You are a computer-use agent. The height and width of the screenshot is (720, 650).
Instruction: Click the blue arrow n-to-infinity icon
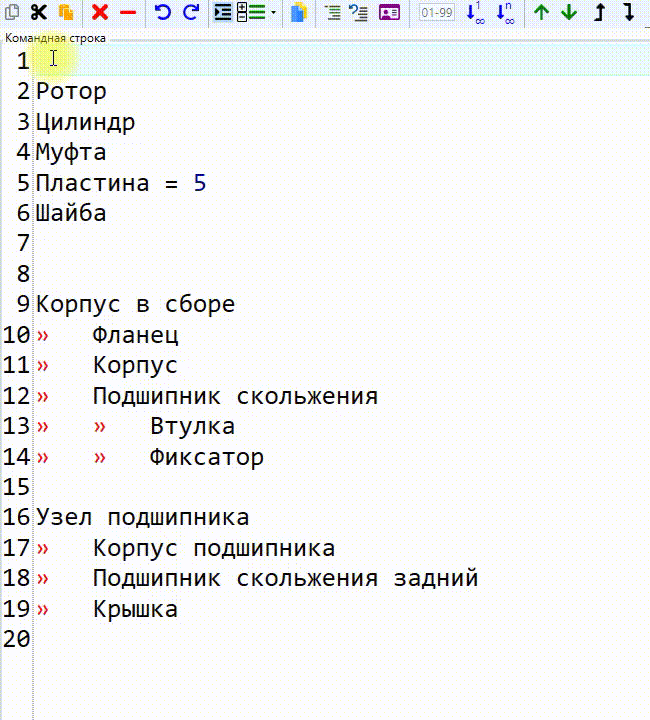[x=506, y=12]
